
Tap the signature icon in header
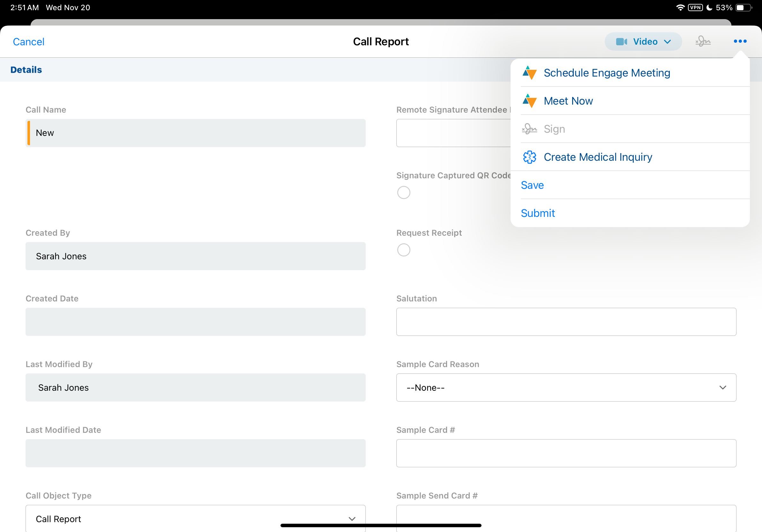[703, 41]
